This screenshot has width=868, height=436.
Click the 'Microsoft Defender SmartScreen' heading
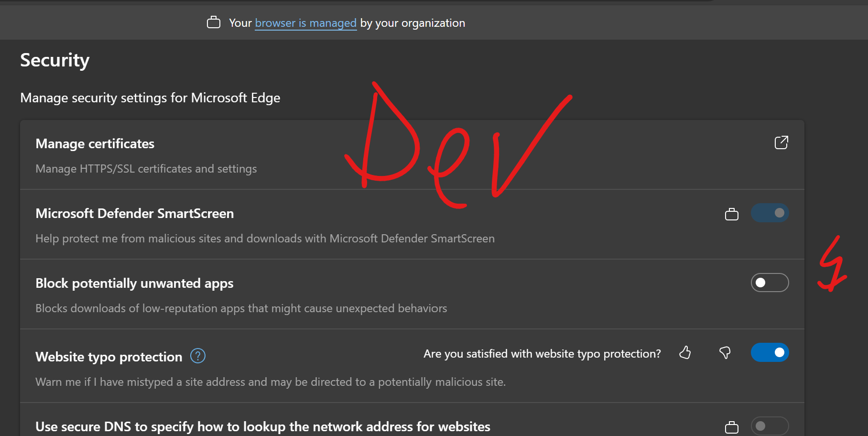tap(135, 214)
